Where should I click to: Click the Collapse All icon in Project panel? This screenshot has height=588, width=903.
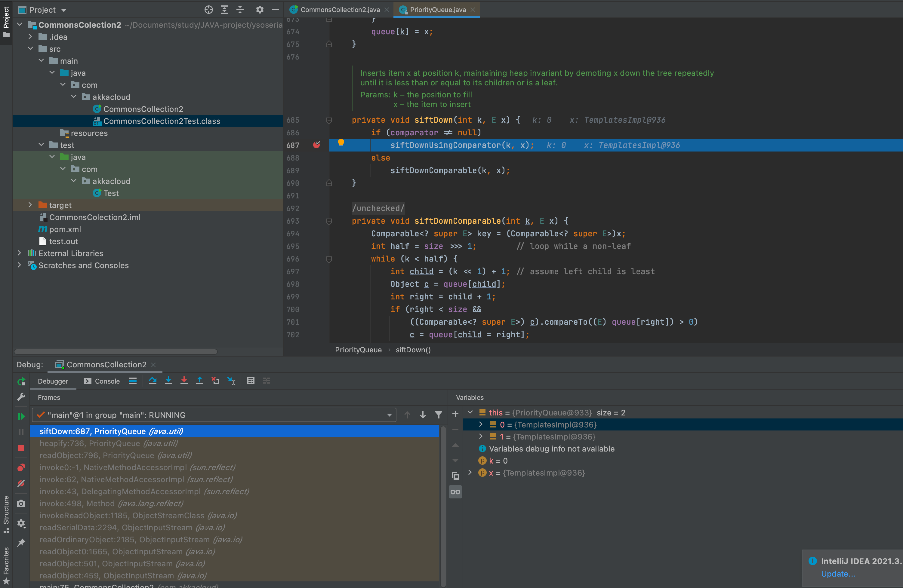[x=240, y=10]
